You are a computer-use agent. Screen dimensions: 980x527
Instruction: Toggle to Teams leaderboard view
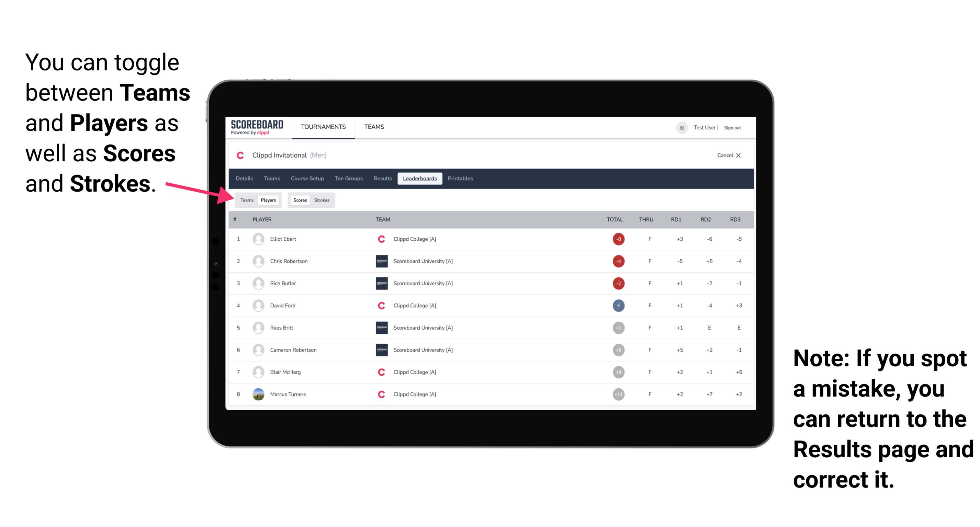tap(246, 200)
